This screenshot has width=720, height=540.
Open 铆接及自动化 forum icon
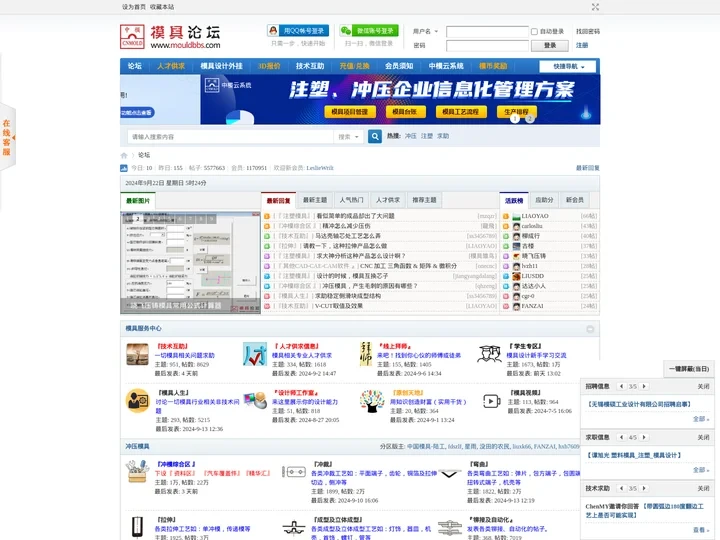(x=450, y=528)
